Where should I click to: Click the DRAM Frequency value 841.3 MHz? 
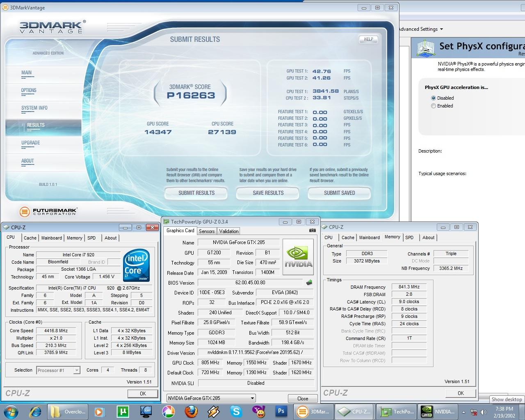coord(409,287)
